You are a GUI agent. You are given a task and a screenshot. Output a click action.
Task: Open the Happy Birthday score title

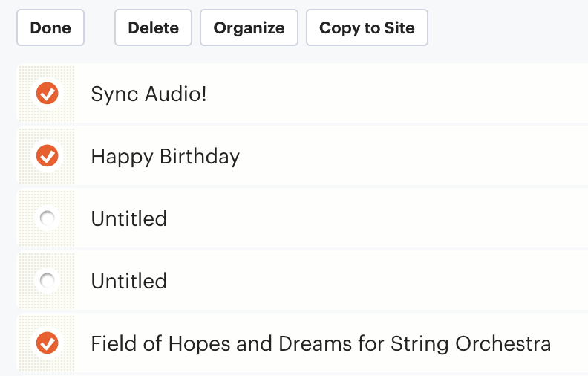pyautogui.click(x=166, y=156)
